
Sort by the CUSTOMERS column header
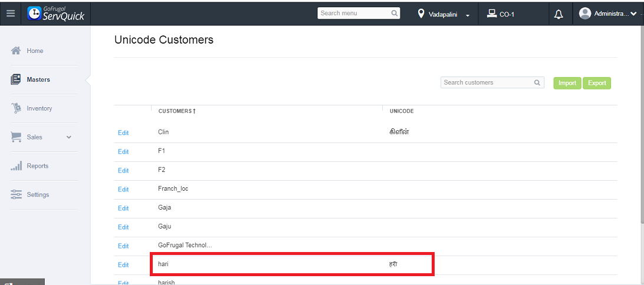click(x=177, y=111)
